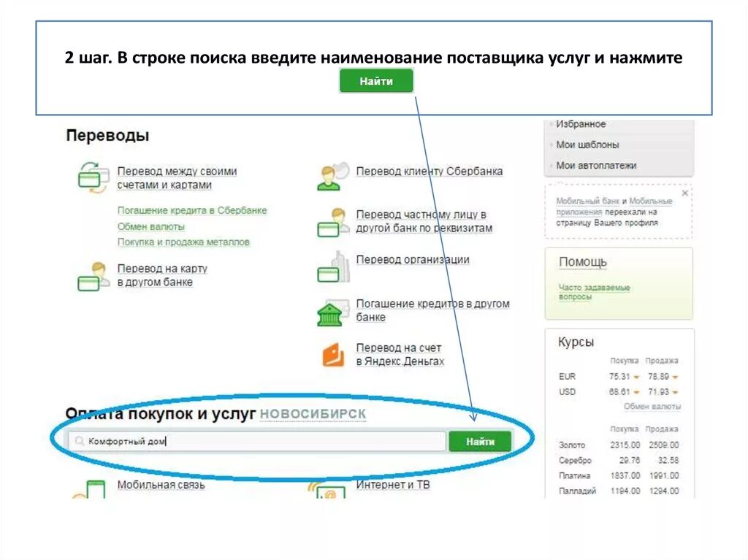The image size is (748, 560).
Task: Click the transfer between own accounts icon
Action: coord(93,177)
